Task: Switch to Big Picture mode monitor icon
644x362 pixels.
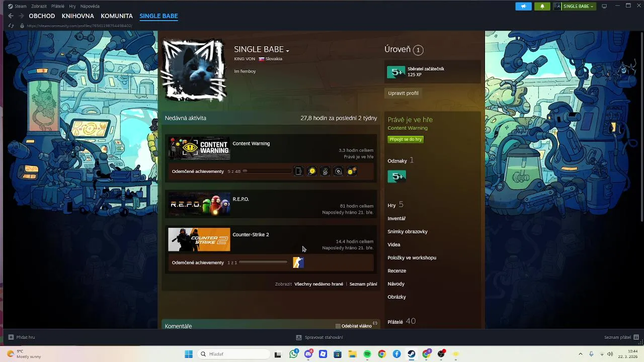Action: point(604,6)
